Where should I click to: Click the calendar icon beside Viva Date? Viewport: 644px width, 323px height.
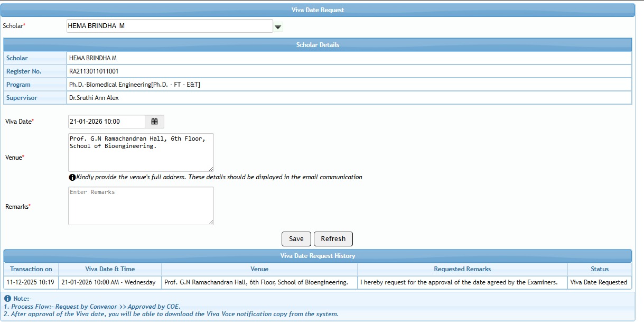pos(154,122)
